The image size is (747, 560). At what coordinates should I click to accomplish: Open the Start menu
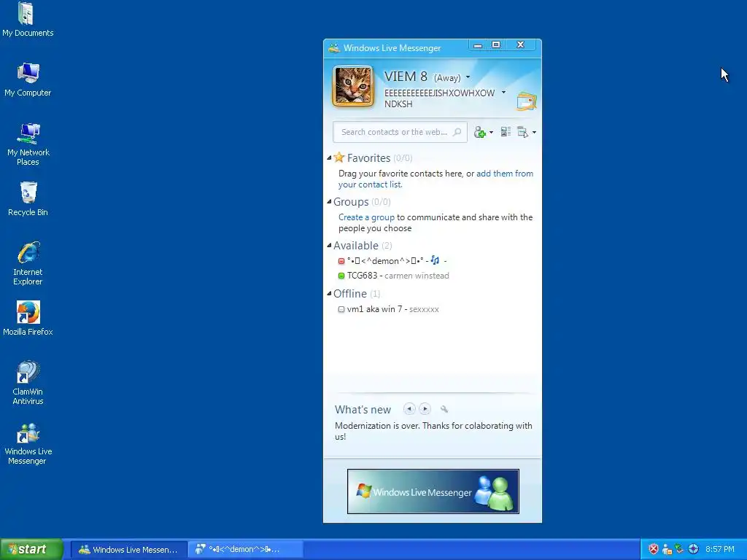31,549
